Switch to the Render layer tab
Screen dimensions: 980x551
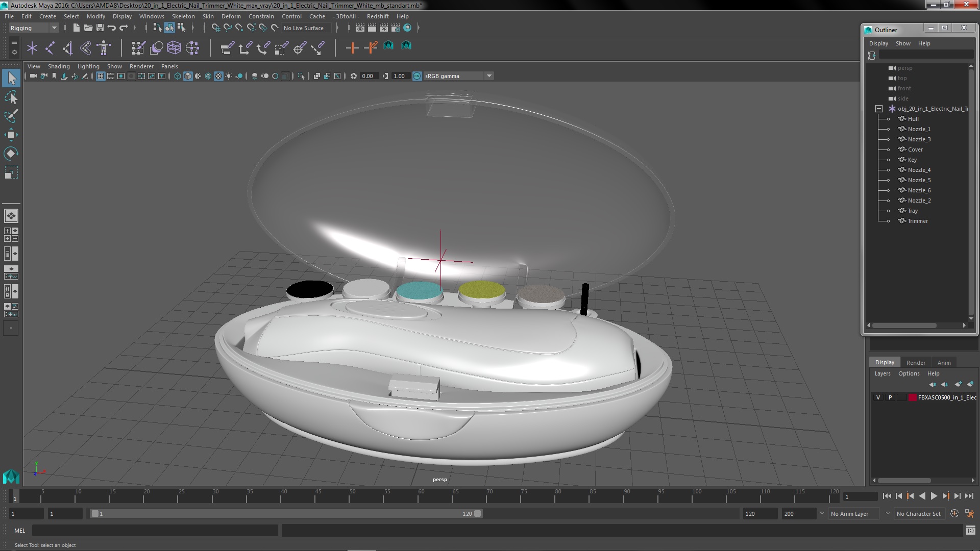(916, 363)
